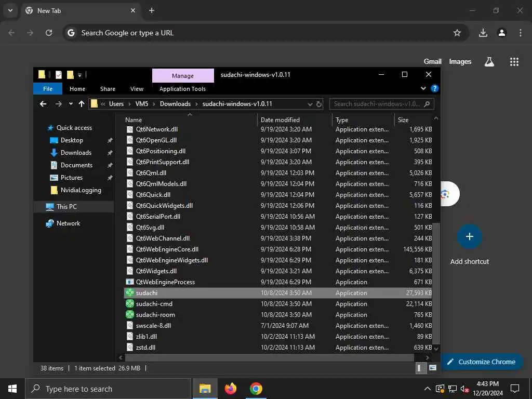The image size is (532, 399).
Task: Open Google apps grid
Action: point(514,62)
